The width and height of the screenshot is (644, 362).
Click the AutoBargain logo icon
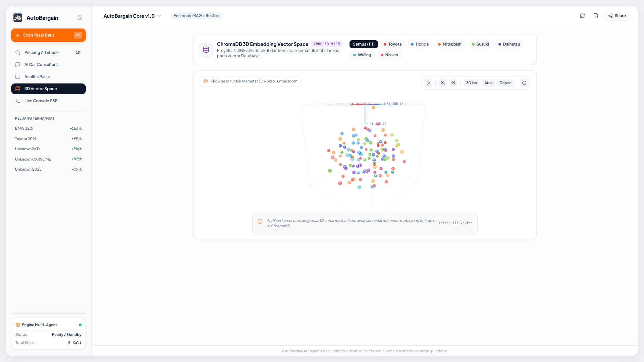18,18
